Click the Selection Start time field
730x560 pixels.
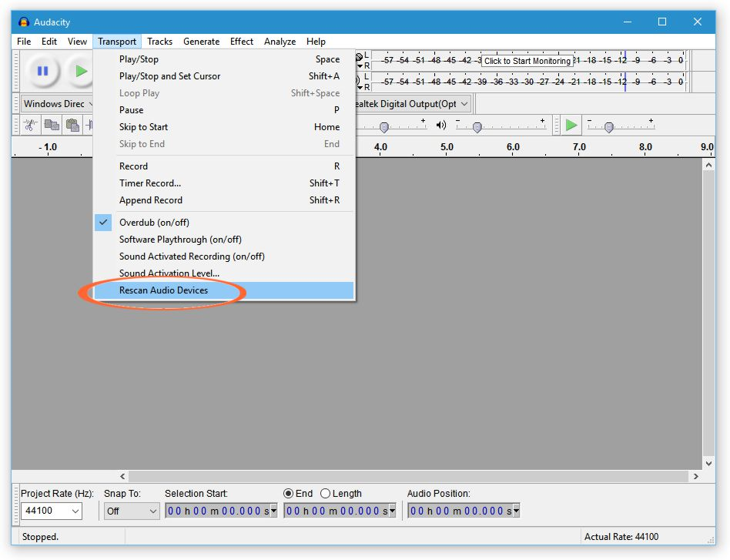click(217, 511)
